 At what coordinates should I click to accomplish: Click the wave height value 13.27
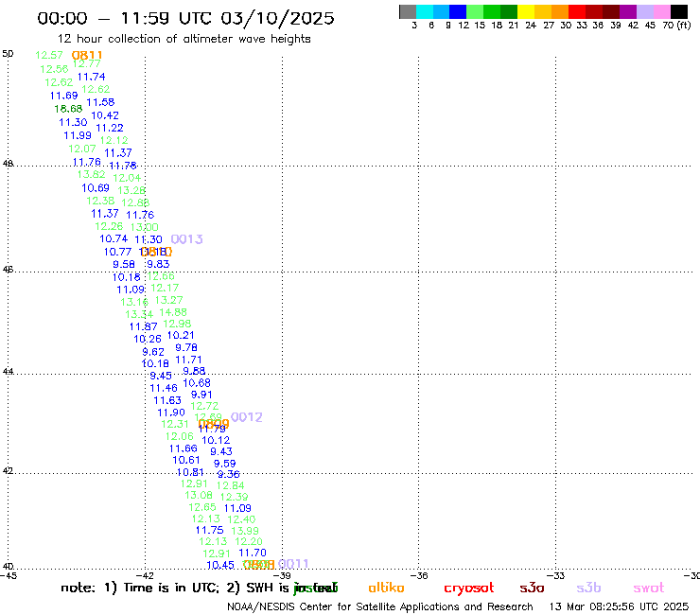(x=168, y=300)
